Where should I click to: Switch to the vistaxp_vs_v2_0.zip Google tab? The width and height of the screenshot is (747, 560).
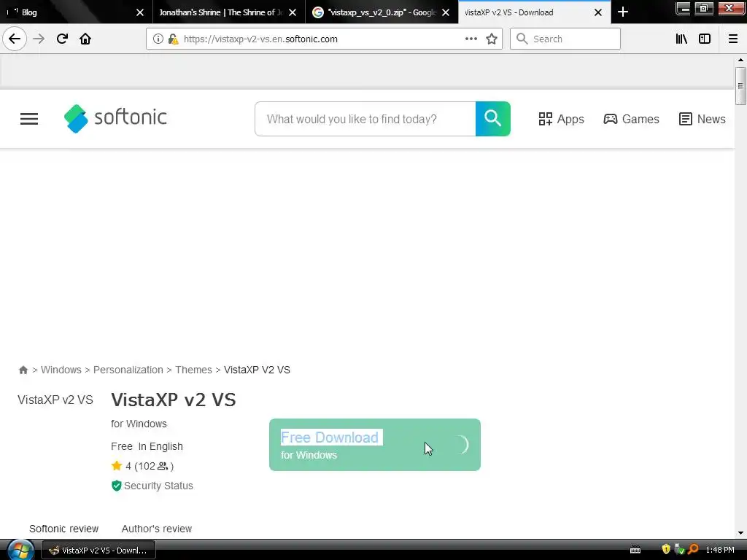(x=382, y=12)
